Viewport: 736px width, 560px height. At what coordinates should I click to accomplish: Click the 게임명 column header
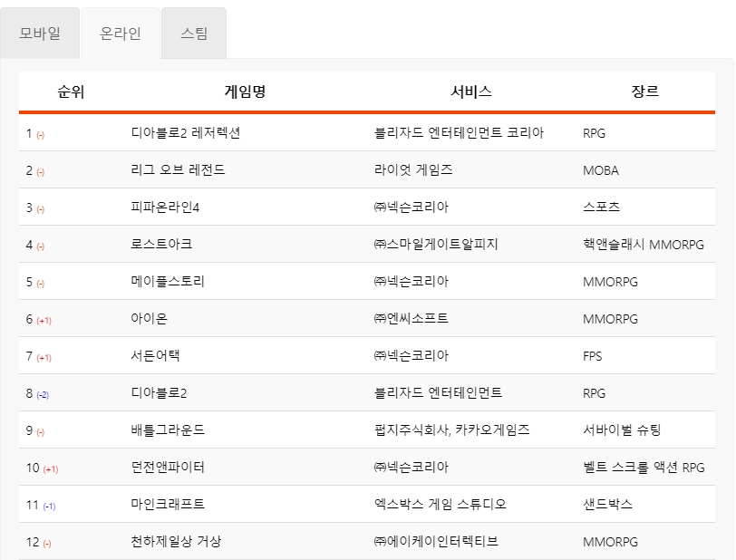click(245, 92)
